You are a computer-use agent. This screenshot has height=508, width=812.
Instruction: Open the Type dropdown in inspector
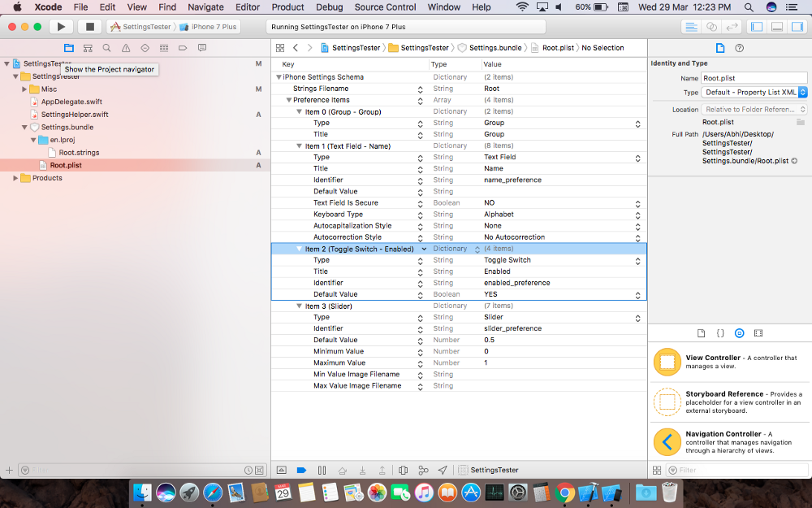[x=754, y=93]
